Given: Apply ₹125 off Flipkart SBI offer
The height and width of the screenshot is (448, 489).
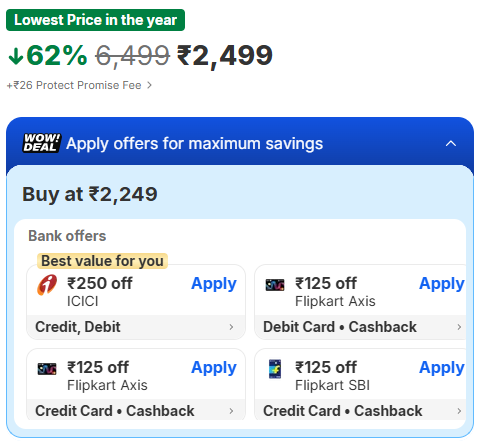Looking at the screenshot, I should pyautogui.click(x=442, y=368).
